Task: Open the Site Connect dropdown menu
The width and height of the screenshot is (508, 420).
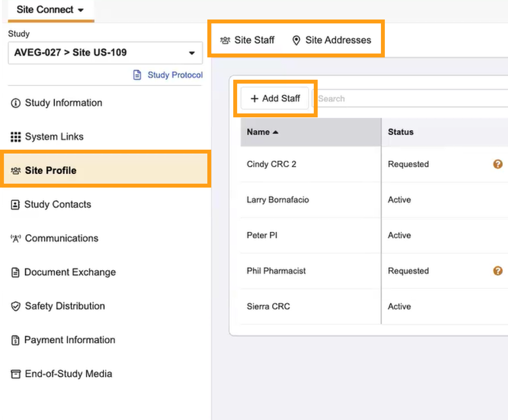Action: click(50, 10)
